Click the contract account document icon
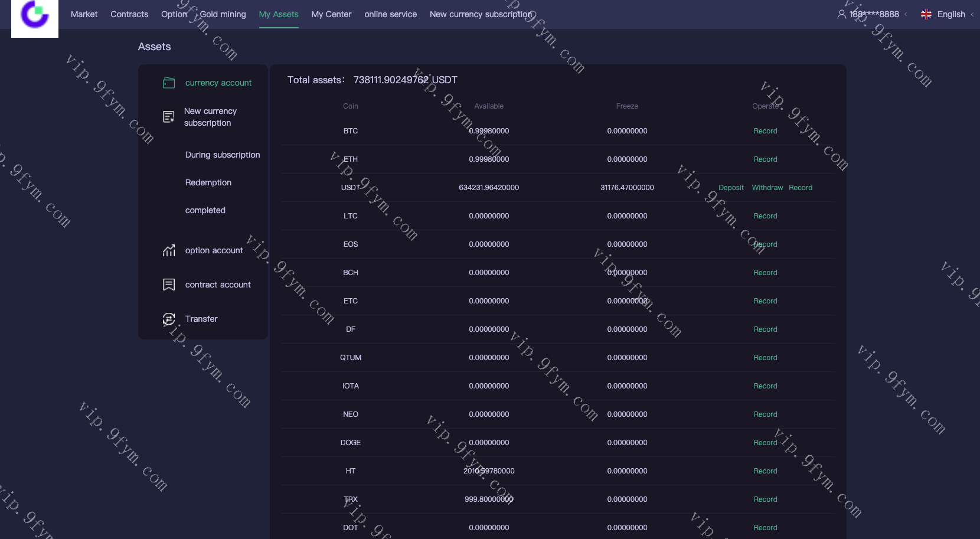 (169, 285)
